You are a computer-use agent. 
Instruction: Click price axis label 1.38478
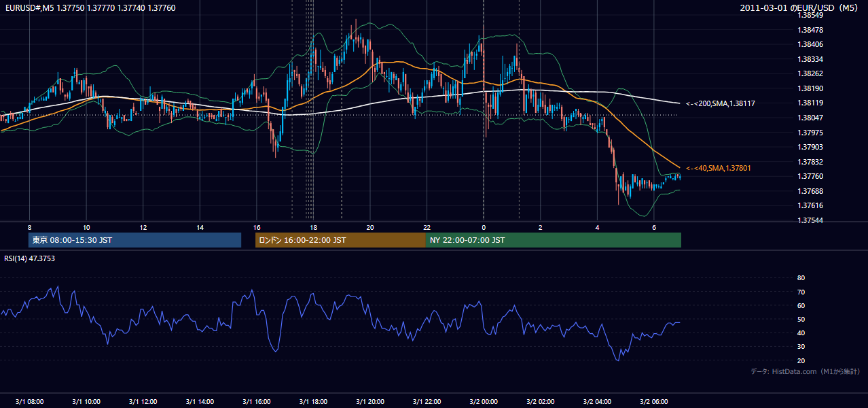(x=811, y=30)
